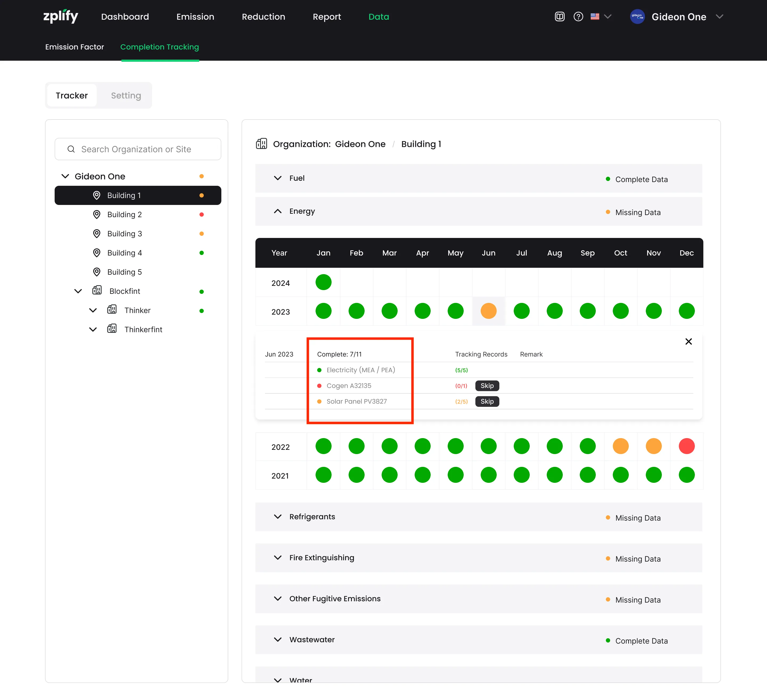Skip the Cogen A32135 record

[x=487, y=386]
